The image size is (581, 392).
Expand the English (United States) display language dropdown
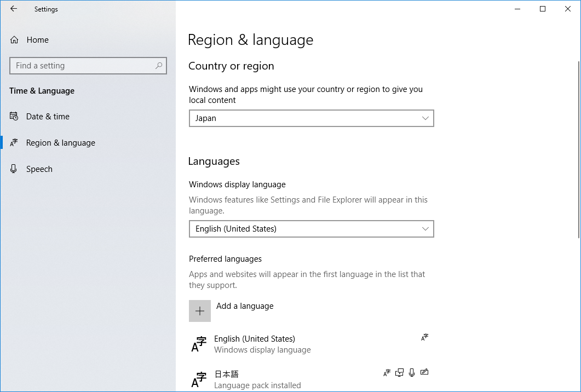(311, 229)
